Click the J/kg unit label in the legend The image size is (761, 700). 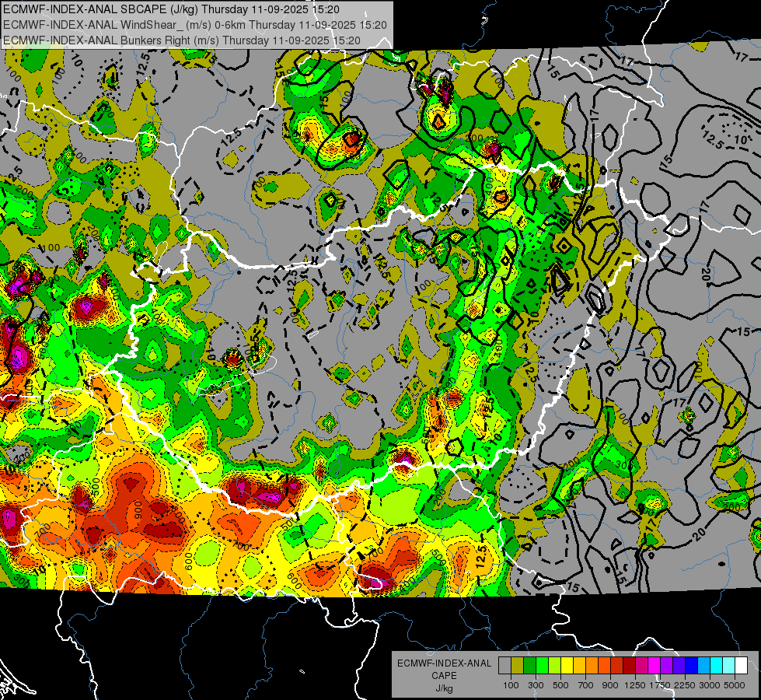click(444, 688)
